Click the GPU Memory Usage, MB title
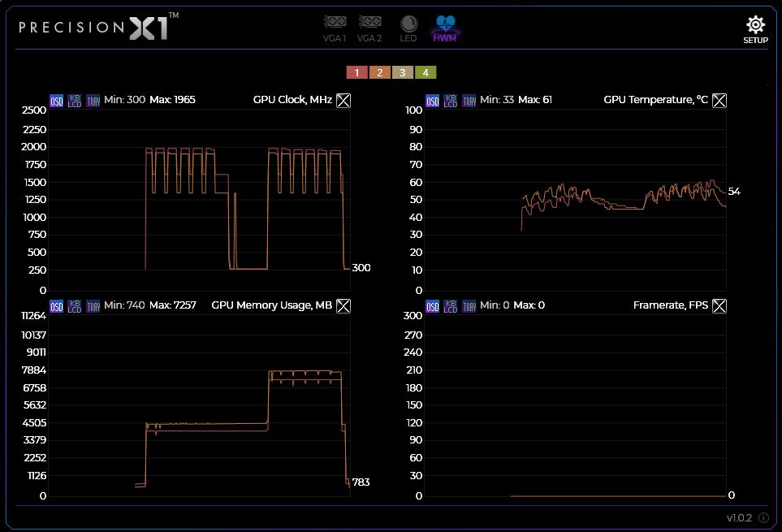 click(272, 305)
